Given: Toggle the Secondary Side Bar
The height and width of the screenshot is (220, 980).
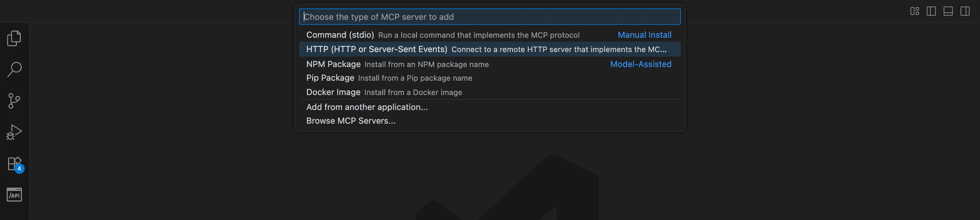Looking at the screenshot, I should [965, 11].
